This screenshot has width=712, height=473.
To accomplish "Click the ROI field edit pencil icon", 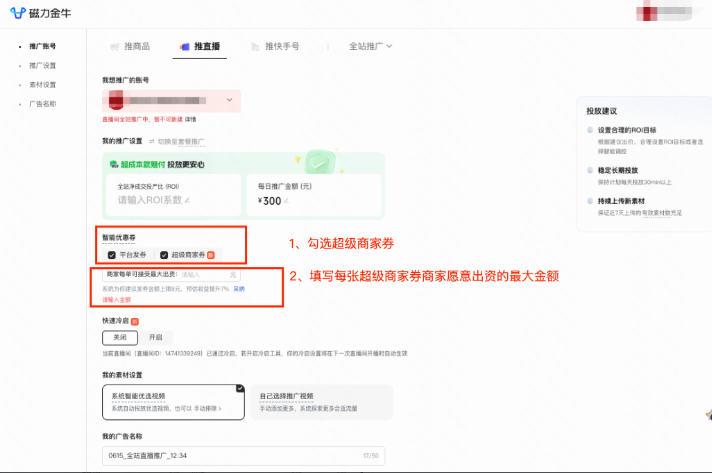I will [x=187, y=200].
